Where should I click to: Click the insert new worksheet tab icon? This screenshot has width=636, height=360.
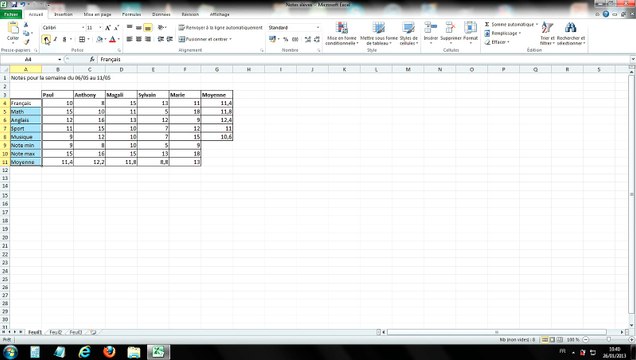[x=93, y=332]
